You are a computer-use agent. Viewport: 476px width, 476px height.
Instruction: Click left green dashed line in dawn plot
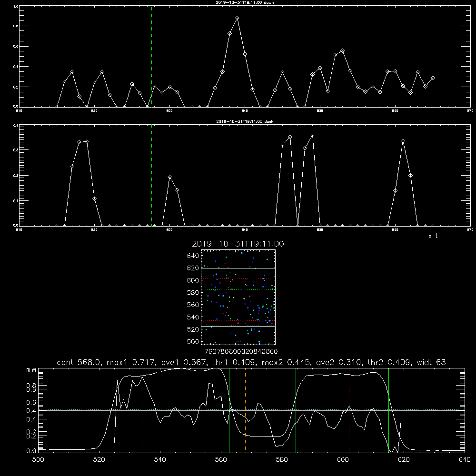click(151, 57)
